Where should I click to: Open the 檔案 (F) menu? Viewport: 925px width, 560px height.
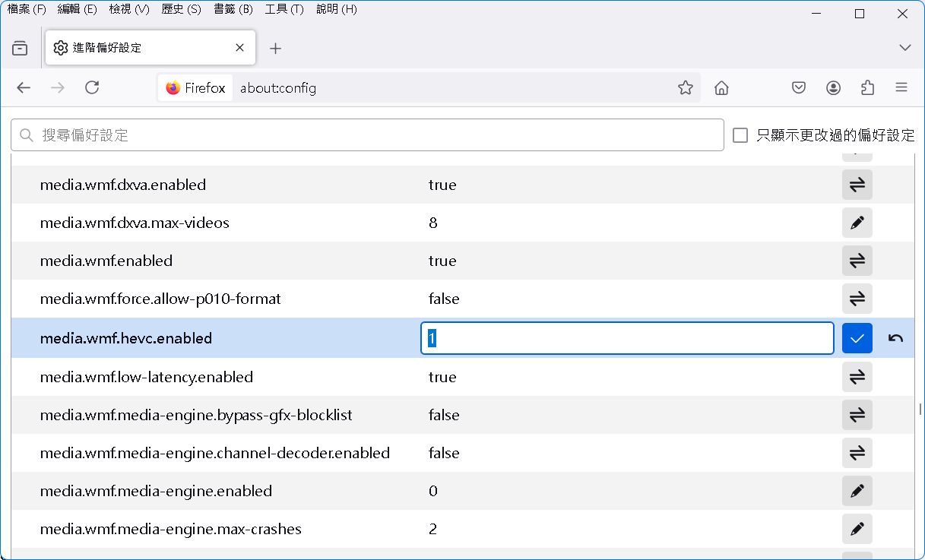point(27,9)
